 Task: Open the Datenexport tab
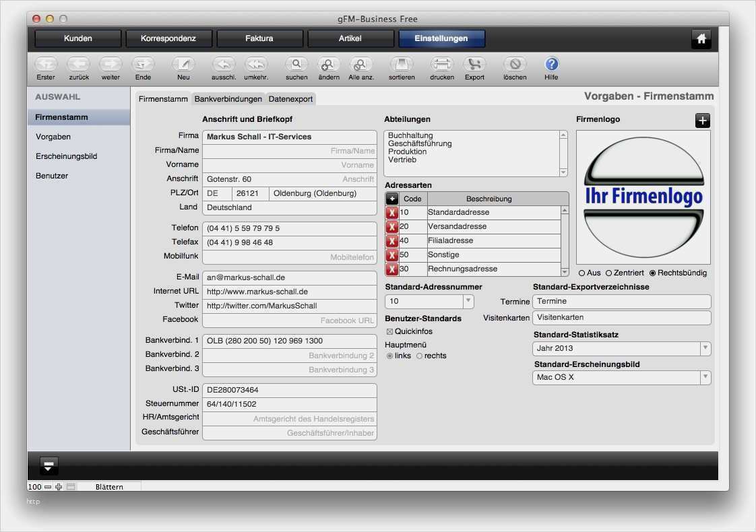[x=290, y=99]
